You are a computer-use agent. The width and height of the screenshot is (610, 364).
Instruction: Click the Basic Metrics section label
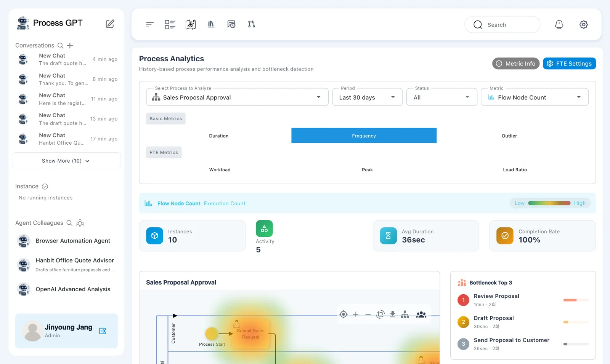pyautogui.click(x=166, y=118)
